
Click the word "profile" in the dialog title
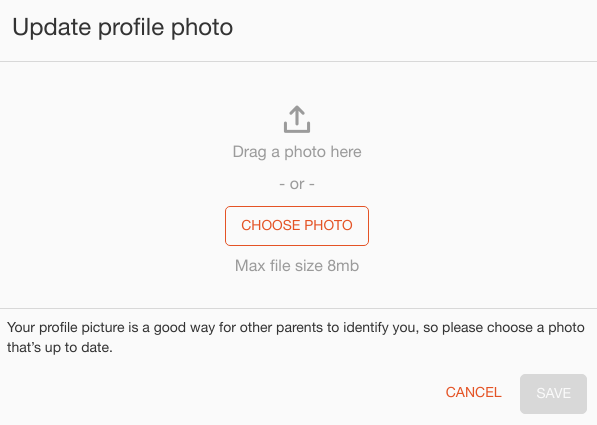(x=132, y=29)
